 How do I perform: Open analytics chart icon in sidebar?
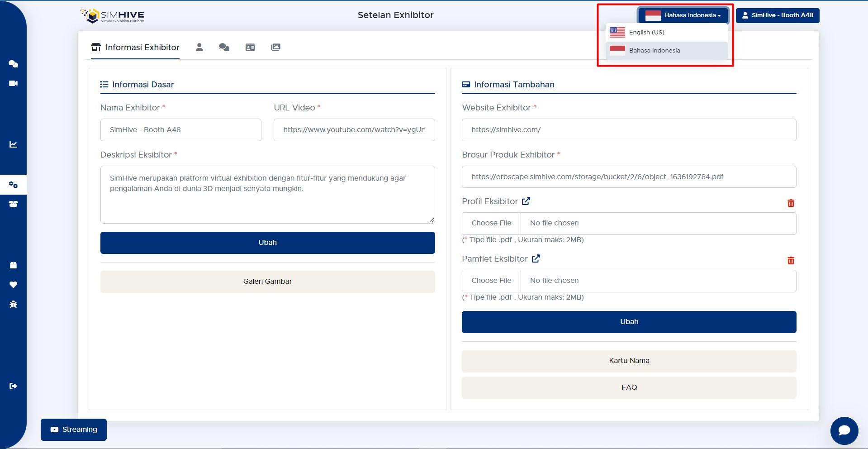click(14, 144)
